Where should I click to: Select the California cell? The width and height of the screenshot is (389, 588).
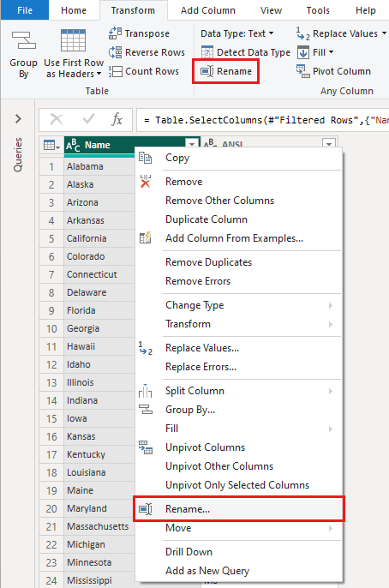[x=99, y=238]
